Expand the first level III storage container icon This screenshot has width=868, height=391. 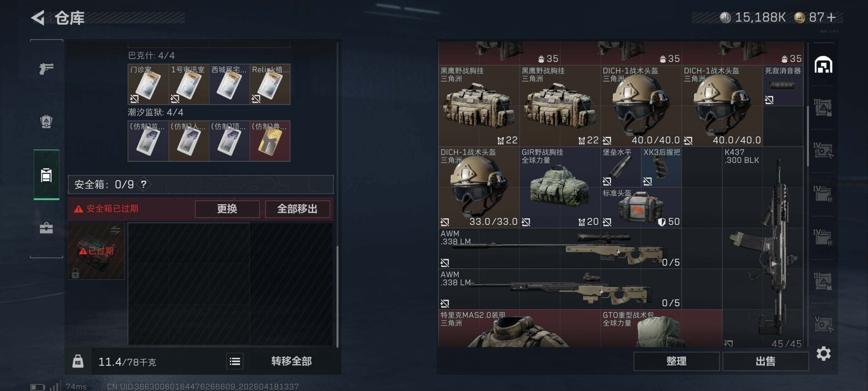[x=823, y=108]
